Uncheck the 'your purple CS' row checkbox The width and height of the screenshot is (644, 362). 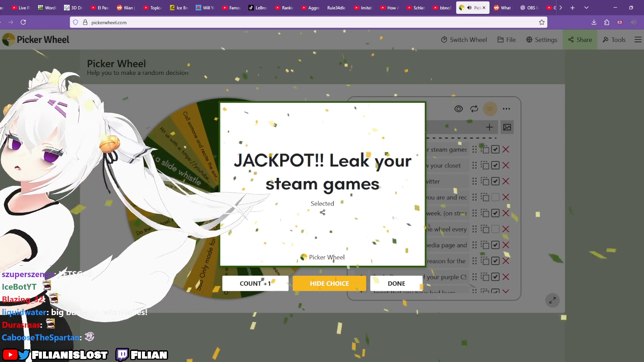(495, 277)
